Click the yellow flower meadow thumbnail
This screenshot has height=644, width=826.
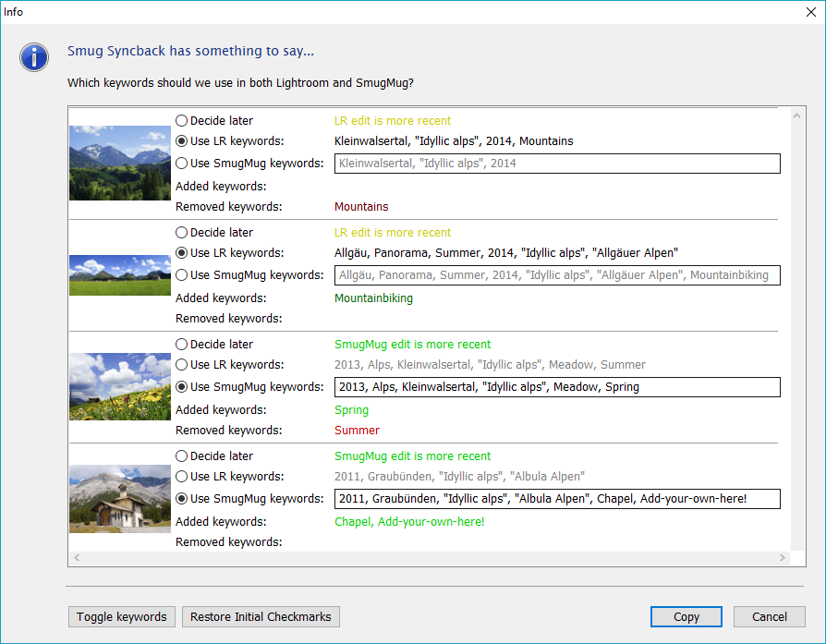tap(120, 386)
